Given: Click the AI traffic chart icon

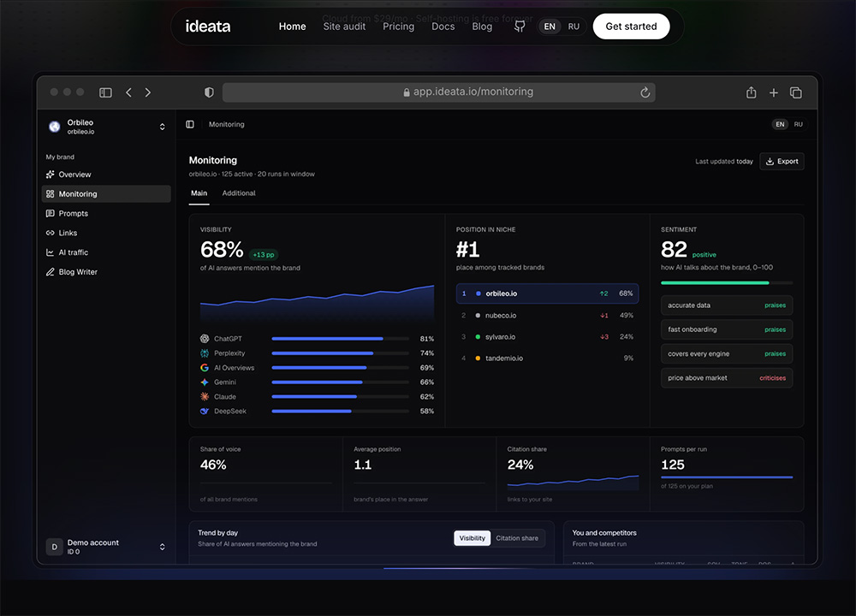Looking at the screenshot, I should click(51, 252).
